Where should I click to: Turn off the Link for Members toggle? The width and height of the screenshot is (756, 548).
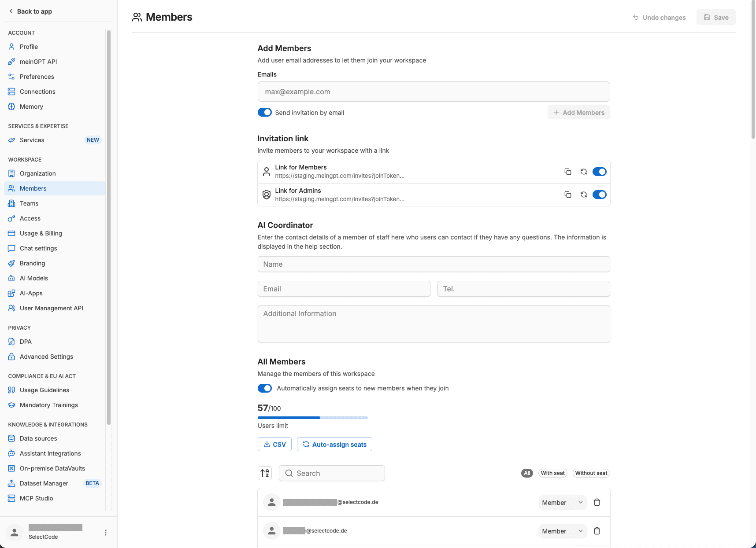click(x=599, y=172)
